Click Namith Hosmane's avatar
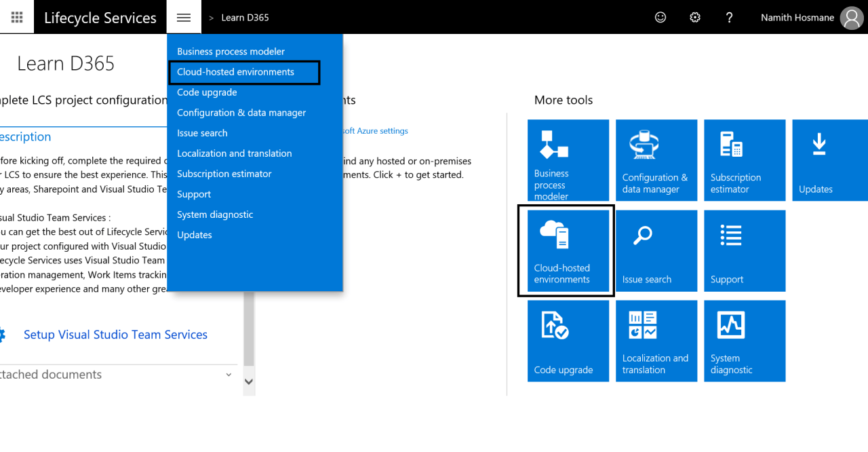Screen dimensions: 868x452 coord(852,17)
